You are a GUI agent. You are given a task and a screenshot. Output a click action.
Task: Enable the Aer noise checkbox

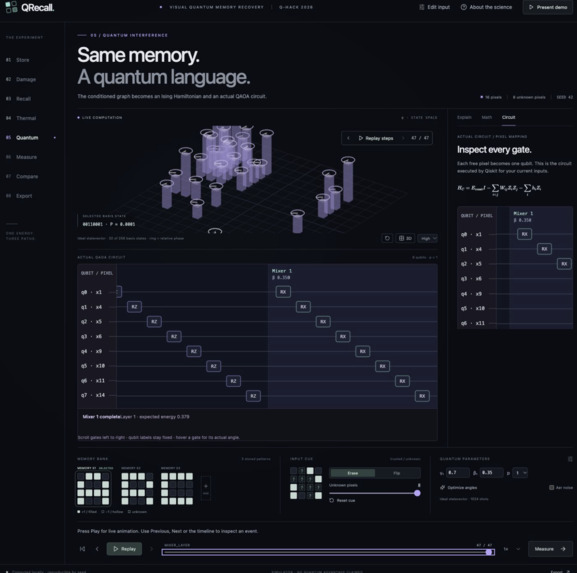point(552,487)
